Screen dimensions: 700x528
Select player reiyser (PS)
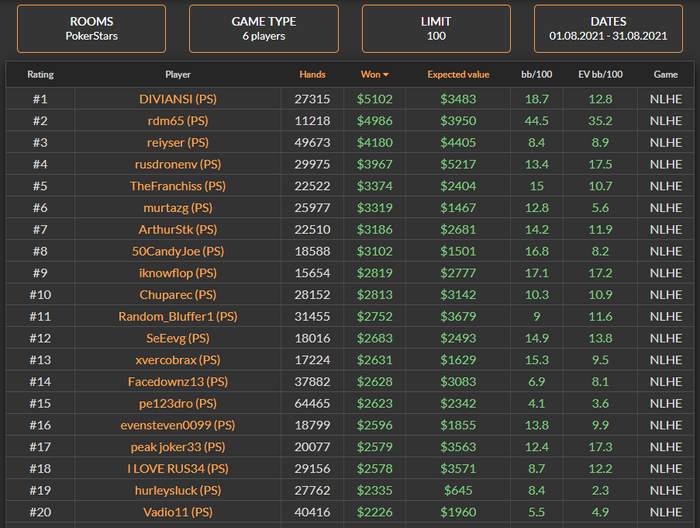coord(177,142)
